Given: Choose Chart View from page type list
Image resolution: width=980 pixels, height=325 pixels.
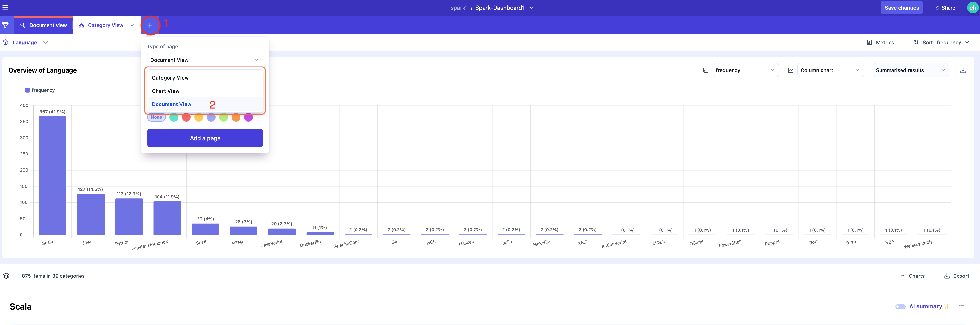Looking at the screenshot, I should point(166,91).
